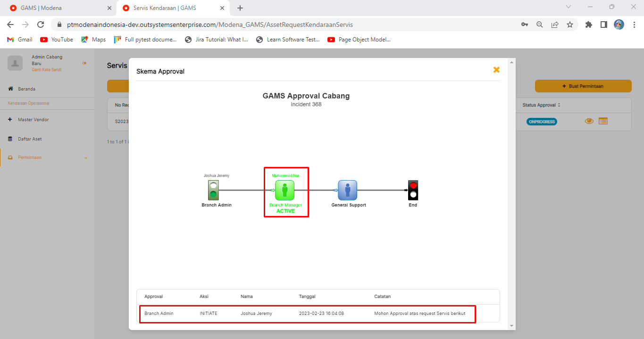Close the Skema Approval modal
644x339 pixels.
point(496,70)
